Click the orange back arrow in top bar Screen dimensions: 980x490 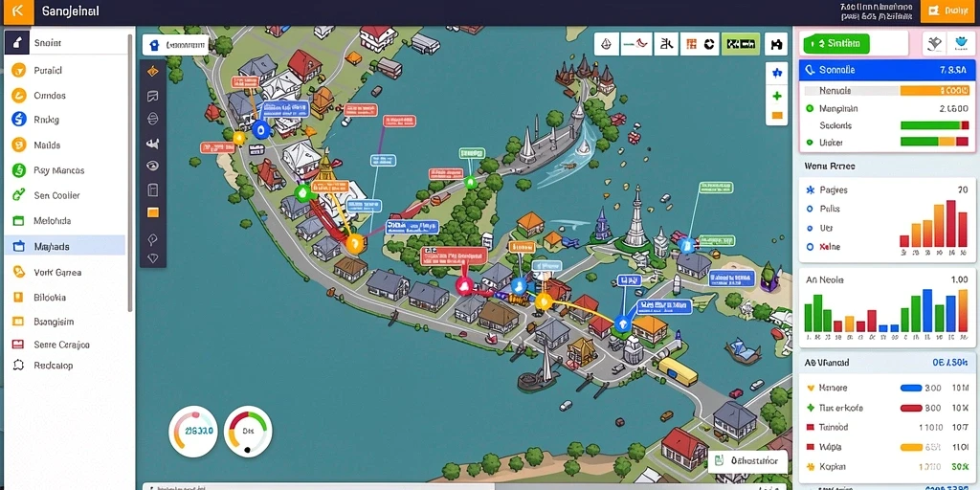[x=18, y=11]
